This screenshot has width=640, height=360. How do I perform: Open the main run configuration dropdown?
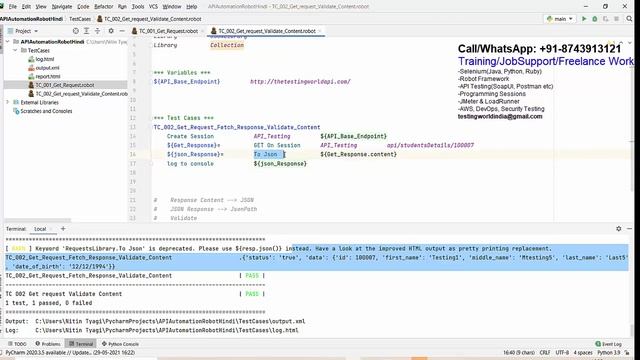click(560, 19)
